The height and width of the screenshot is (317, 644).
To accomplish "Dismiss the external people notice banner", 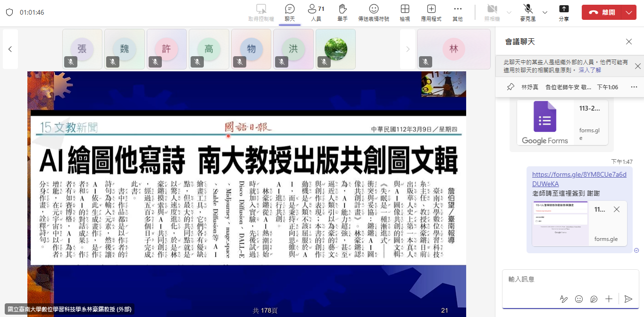I will point(637,66).
